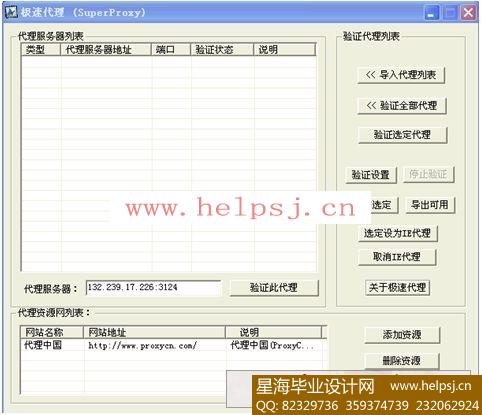Click the 导出可用 button
The height and width of the screenshot is (415, 482).
pyautogui.click(x=430, y=205)
